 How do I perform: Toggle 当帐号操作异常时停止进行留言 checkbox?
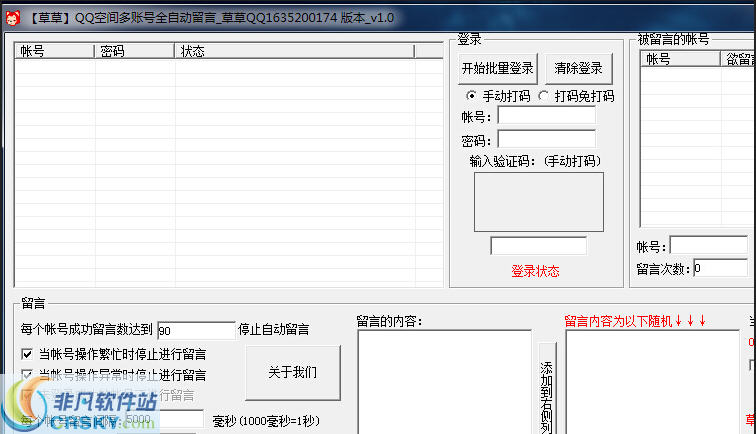pyautogui.click(x=27, y=375)
